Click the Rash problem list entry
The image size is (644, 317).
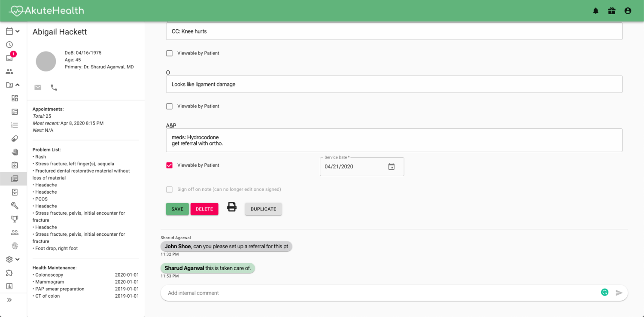pyautogui.click(x=39, y=157)
